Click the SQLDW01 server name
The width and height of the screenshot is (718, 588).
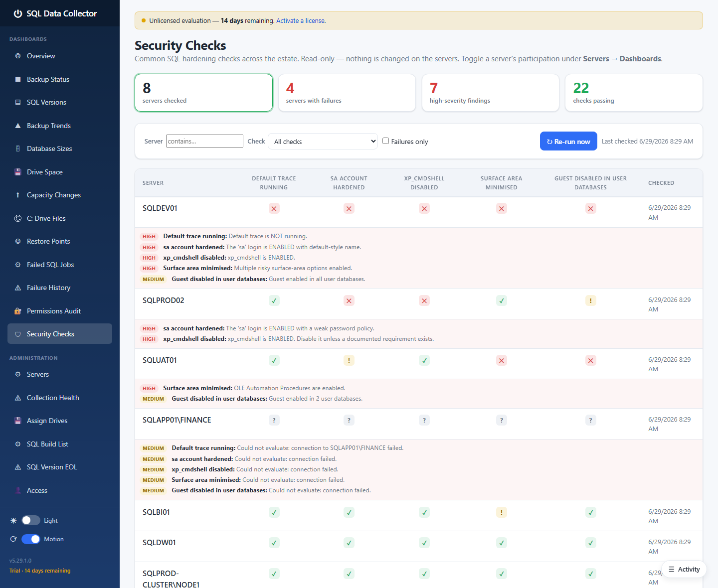click(x=159, y=543)
